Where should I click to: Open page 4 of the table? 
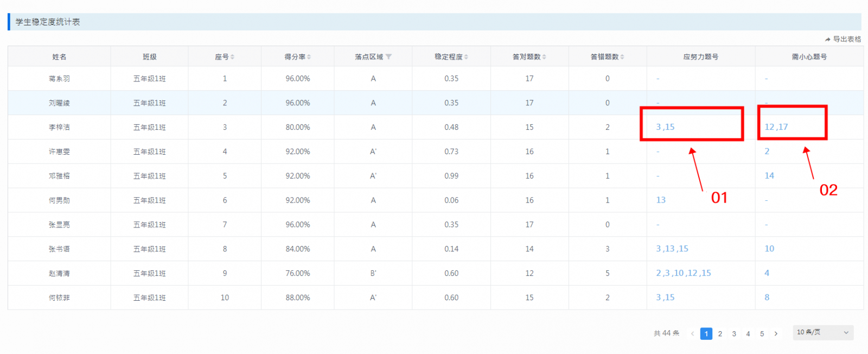click(748, 333)
